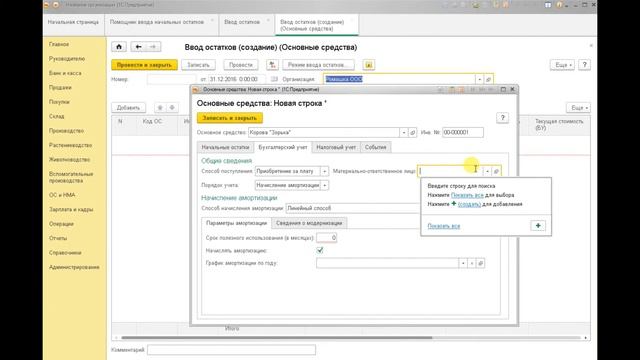The height and width of the screenshot is (360, 640).
Task: Move row up arrow in table toolbar
Action: point(160,108)
